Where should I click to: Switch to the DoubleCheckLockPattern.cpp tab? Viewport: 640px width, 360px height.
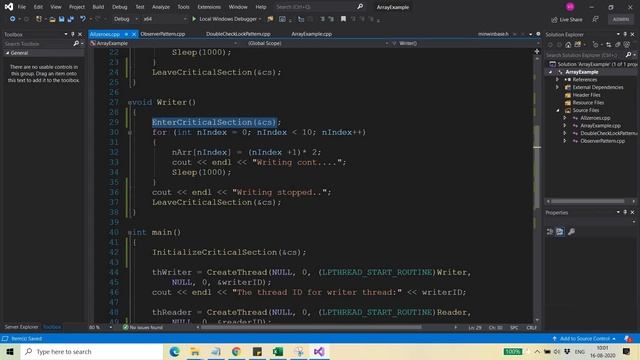pyautogui.click(x=238, y=34)
